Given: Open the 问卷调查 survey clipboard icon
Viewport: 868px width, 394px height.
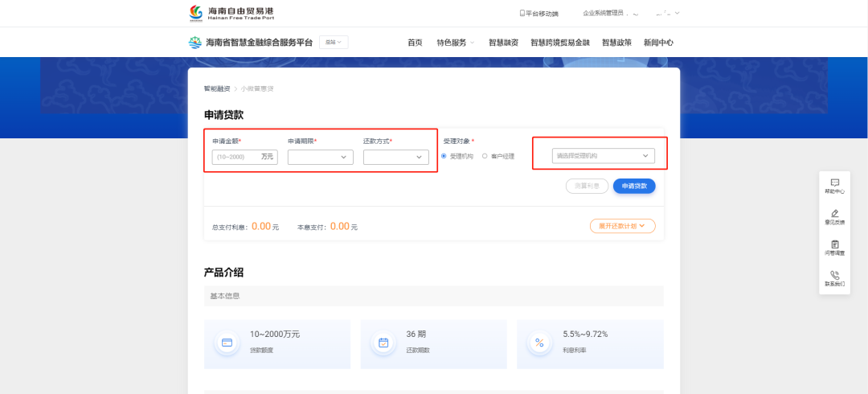Looking at the screenshot, I should click(x=834, y=244).
